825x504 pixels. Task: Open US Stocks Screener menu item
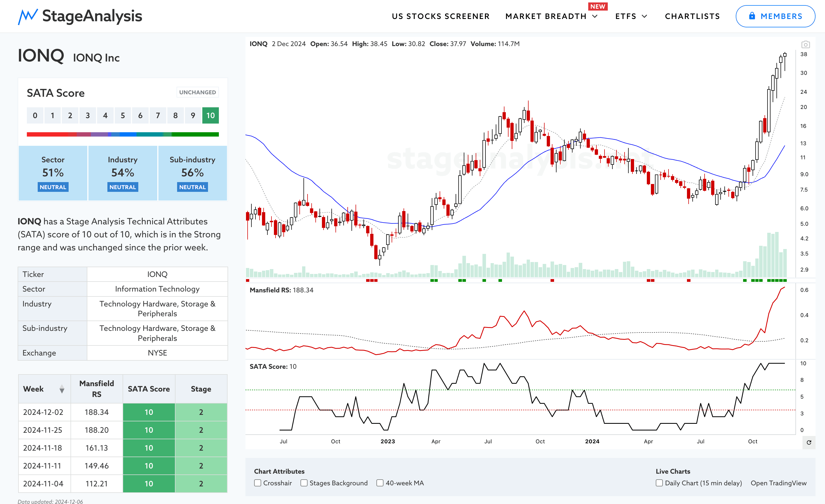(441, 16)
